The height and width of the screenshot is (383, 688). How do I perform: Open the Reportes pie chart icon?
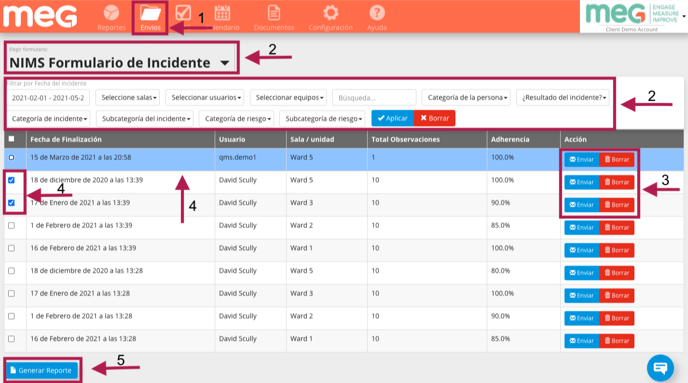click(x=111, y=13)
